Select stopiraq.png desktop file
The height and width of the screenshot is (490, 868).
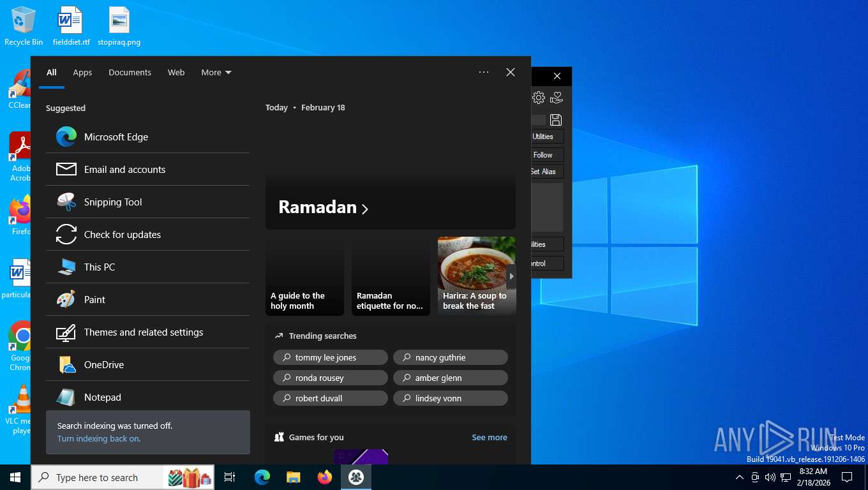coord(119,27)
